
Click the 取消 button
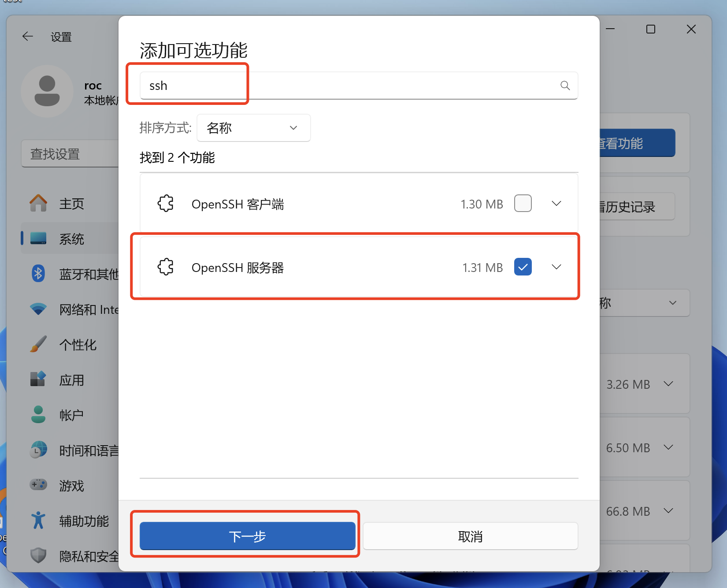coord(471,536)
